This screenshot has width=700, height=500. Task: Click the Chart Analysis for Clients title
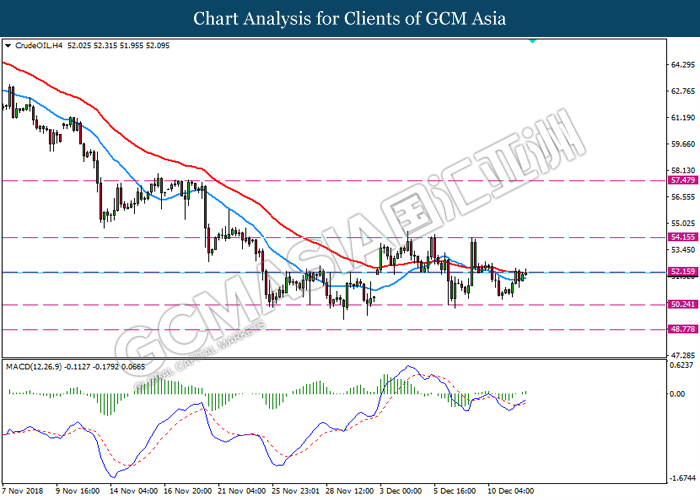point(350,19)
